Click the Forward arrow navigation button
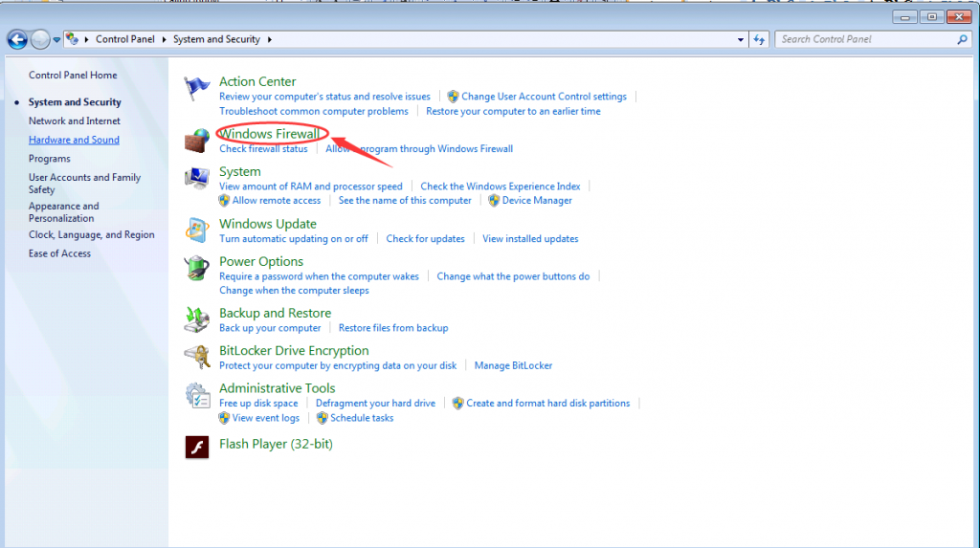 coord(40,39)
